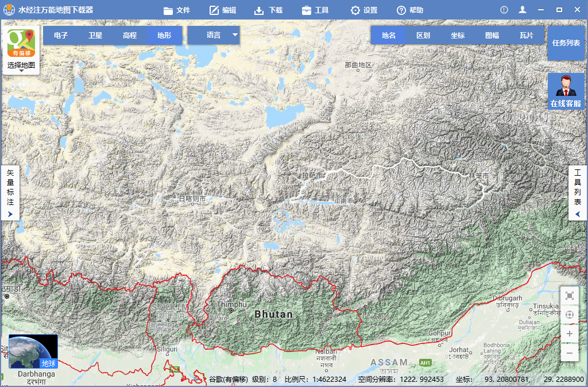Open the 语言 language dropdown

click(214, 35)
